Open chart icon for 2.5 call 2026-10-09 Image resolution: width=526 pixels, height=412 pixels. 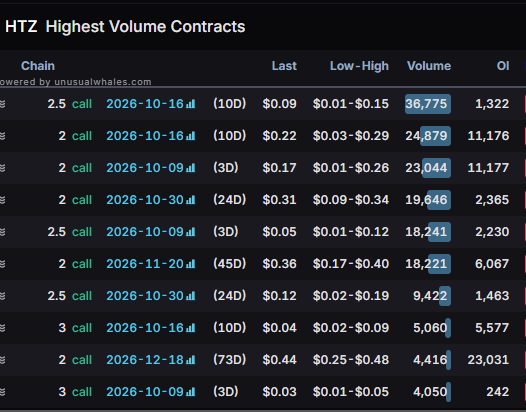[191, 232]
